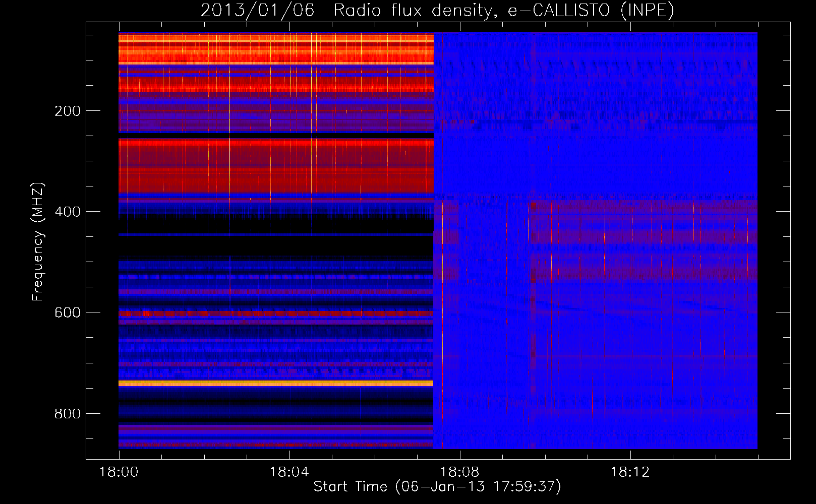The image size is (816, 504).
Task: Click the 'Start Time (06-Jan-13 17:59:37)' label
Action: [437, 487]
